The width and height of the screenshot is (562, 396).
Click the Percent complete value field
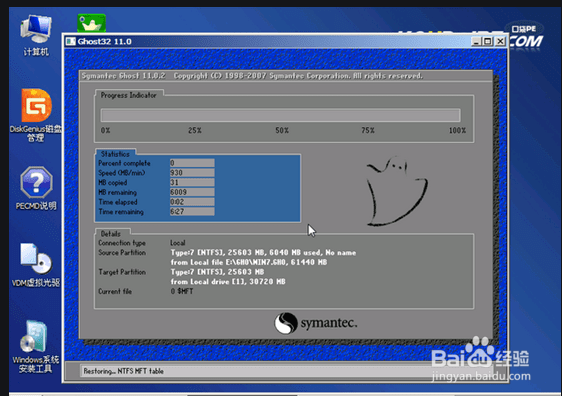[x=192, y=163]
